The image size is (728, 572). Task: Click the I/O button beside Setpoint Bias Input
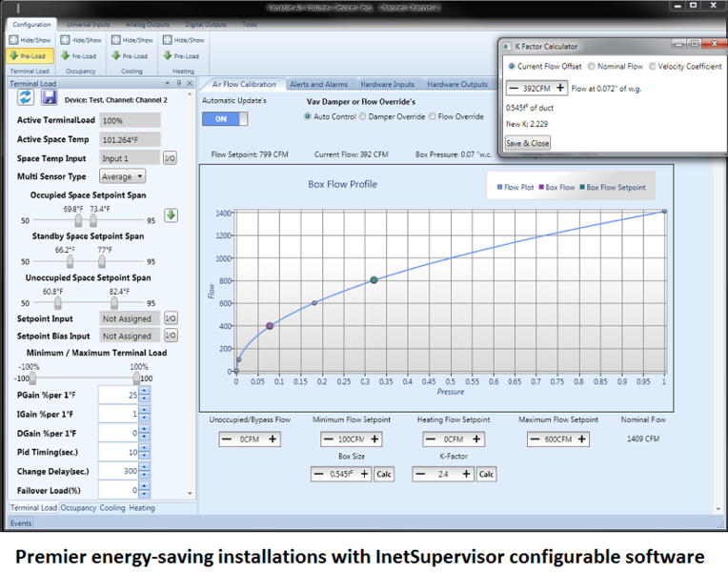point(171,336)
